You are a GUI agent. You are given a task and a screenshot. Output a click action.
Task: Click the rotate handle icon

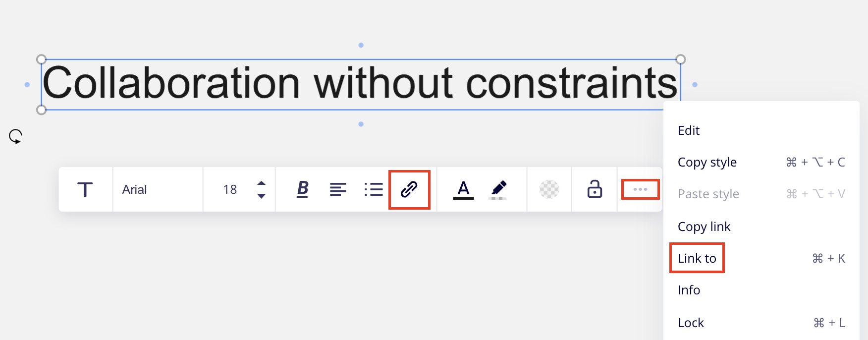coord(15,136)
